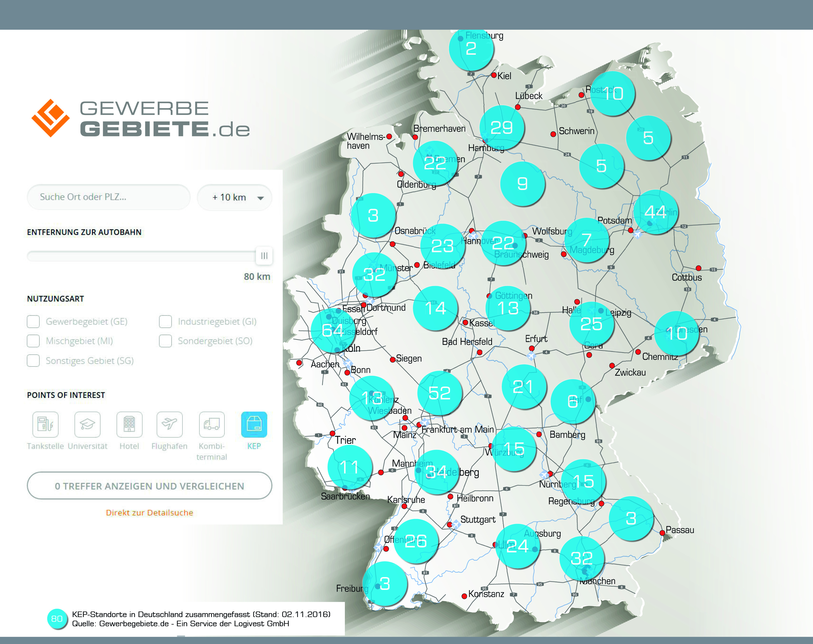Click the Bad Hersfeld map label
The image size is (813, 644).
(467, 342)
